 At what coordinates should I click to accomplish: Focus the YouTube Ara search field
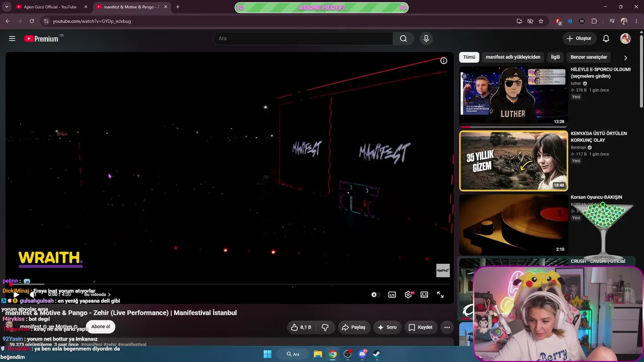coord(303,39)
